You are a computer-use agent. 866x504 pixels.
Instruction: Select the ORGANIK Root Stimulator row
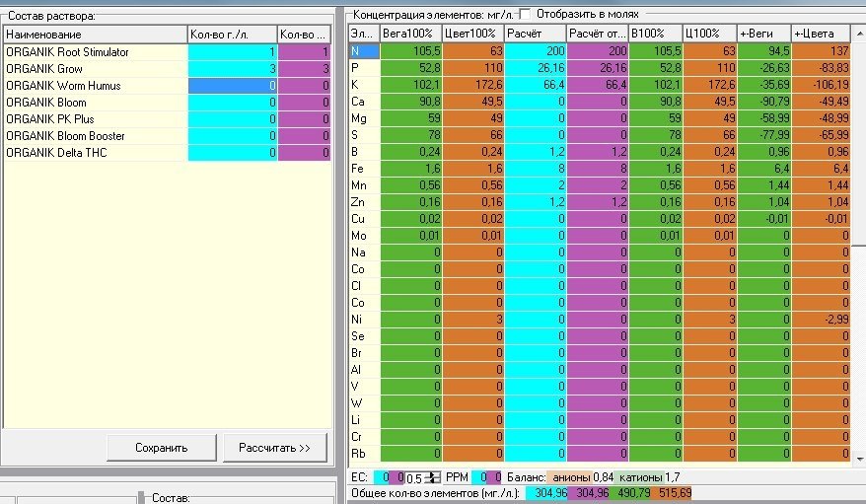pos(167,52)
